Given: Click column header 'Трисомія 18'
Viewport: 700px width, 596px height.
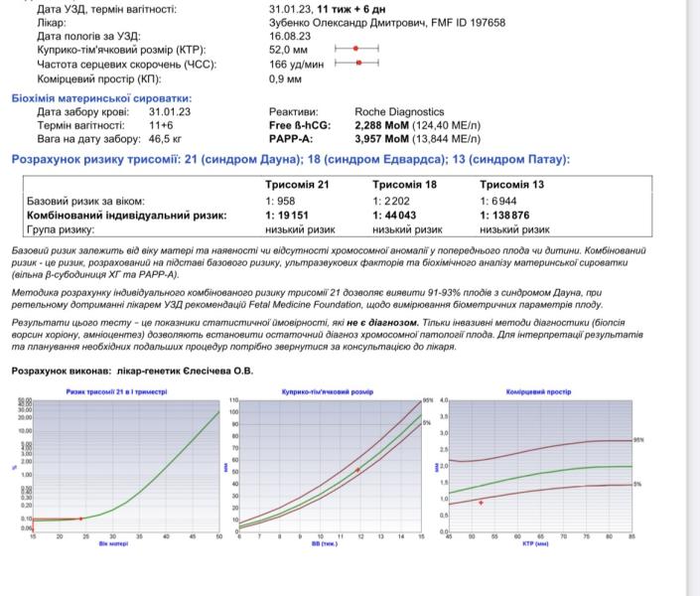Looking at the screenshot, I should pyautogui.click(x=404, y=185).
